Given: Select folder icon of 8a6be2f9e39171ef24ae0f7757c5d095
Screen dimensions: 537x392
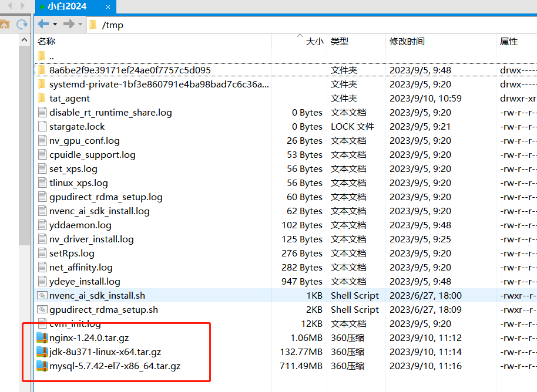Looking at the screenshot, I should tap(42, 70).
